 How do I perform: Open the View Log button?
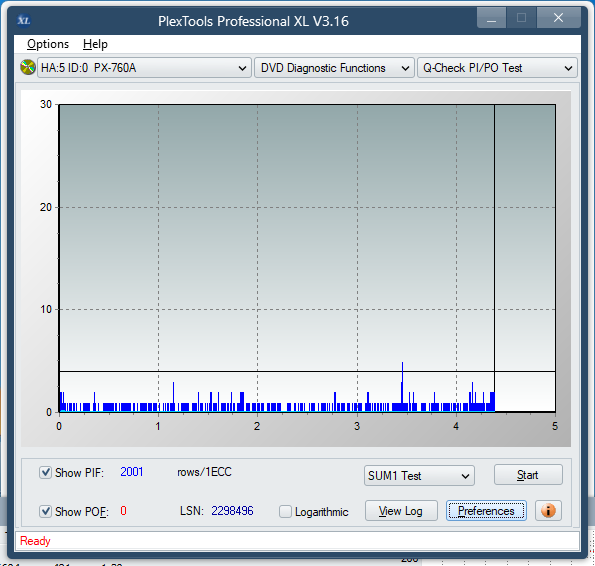coord(401,511)
